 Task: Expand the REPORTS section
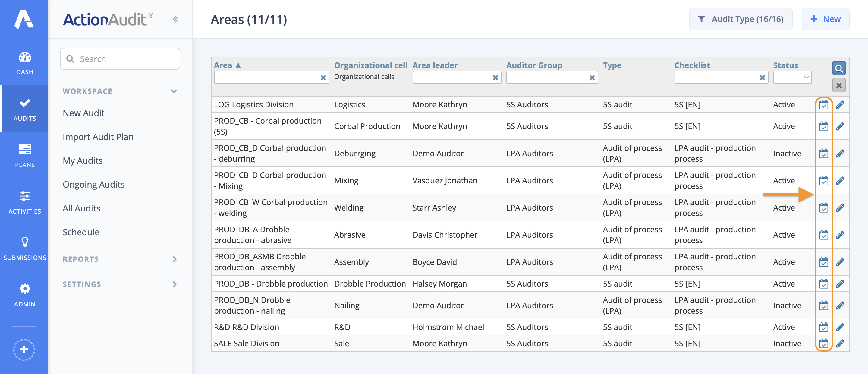coord(175,259)
